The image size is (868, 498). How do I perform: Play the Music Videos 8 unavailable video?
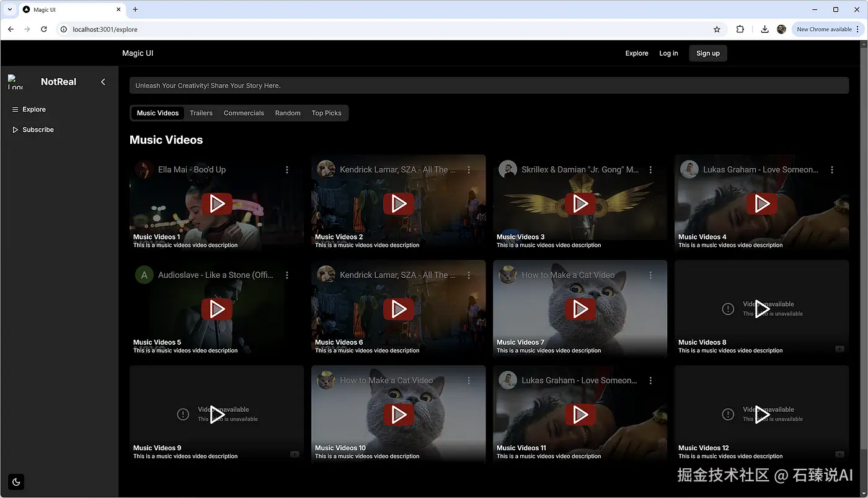pyautogui.click(x=761, y=309)
